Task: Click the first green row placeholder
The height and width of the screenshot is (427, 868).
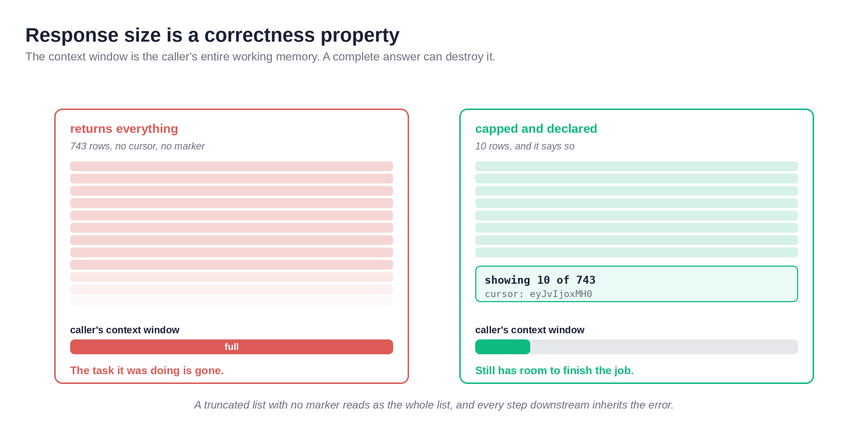Action: (637, 166)
